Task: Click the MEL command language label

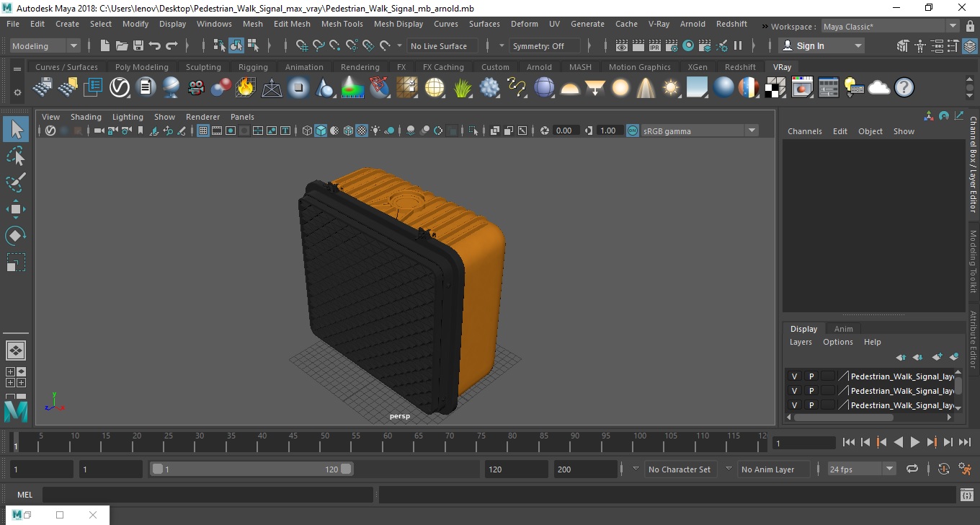Action: click(24, 495)
